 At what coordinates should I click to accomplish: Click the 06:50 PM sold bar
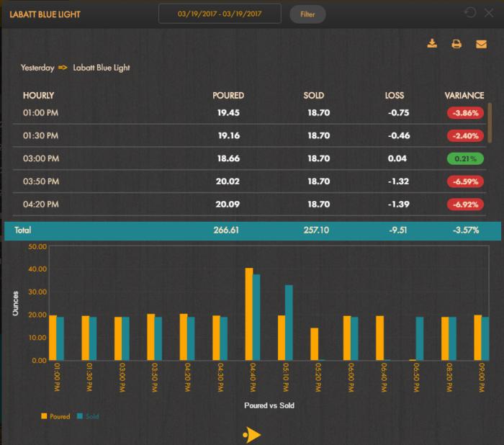[x=420, y=338]
